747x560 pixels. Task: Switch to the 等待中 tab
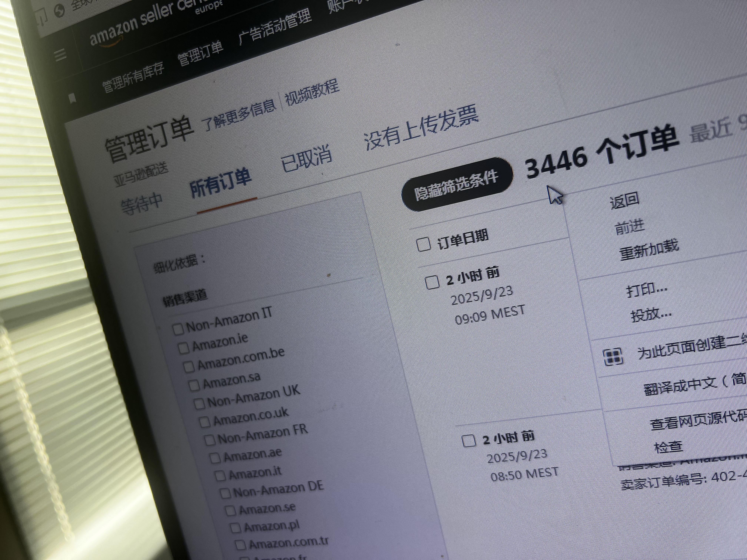click(142, 204)
